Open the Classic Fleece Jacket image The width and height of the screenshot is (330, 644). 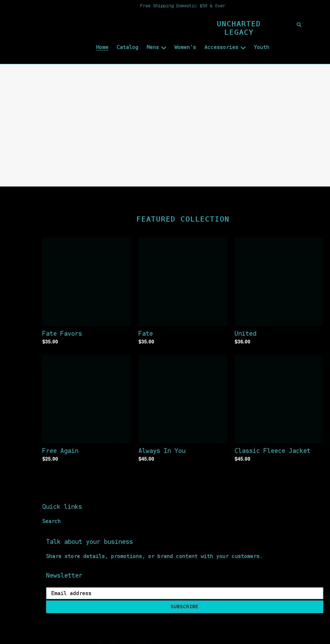279,399
